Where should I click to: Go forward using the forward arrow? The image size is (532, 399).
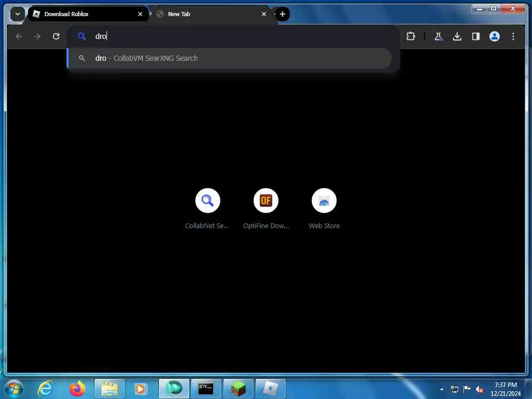37,36
